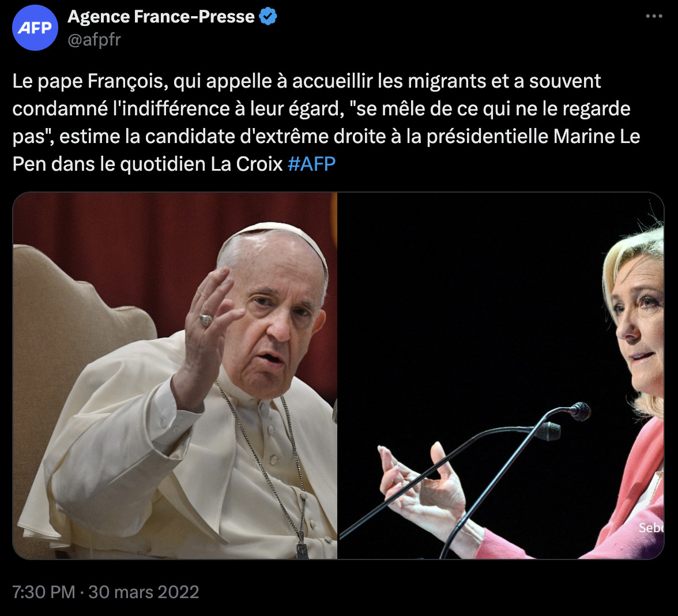Open the 7:30 PM timestamp link
This screenshot has width=678, height=616.
[44, 592]
